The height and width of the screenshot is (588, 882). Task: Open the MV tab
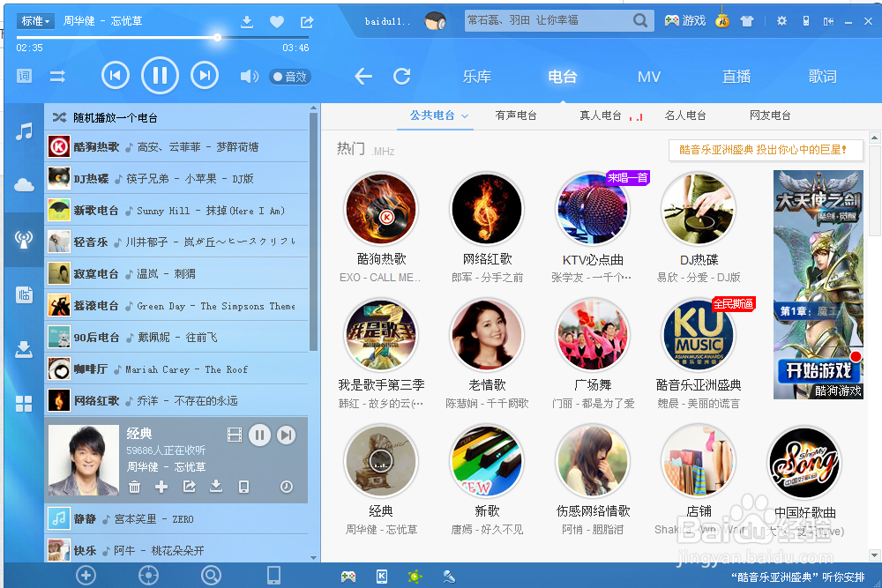click(x=649, y=77)
